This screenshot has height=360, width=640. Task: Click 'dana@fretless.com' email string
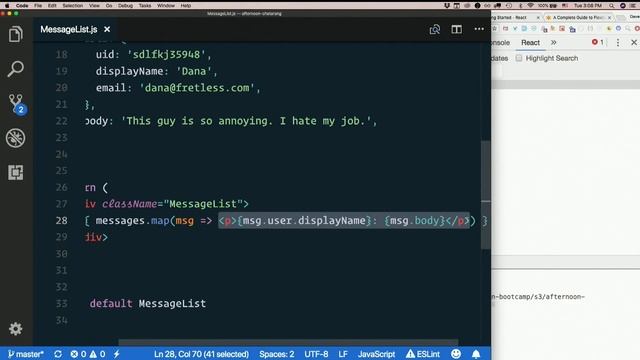coord(197,88)
